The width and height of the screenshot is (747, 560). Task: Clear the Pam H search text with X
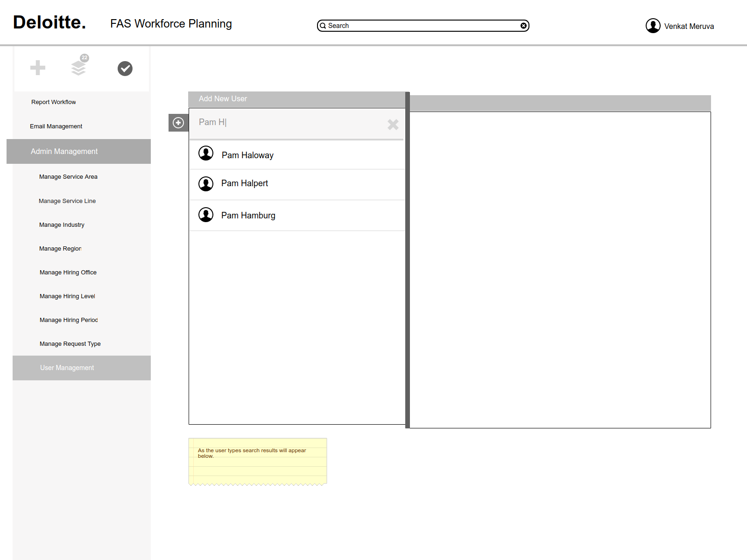(x=393, y=124)
